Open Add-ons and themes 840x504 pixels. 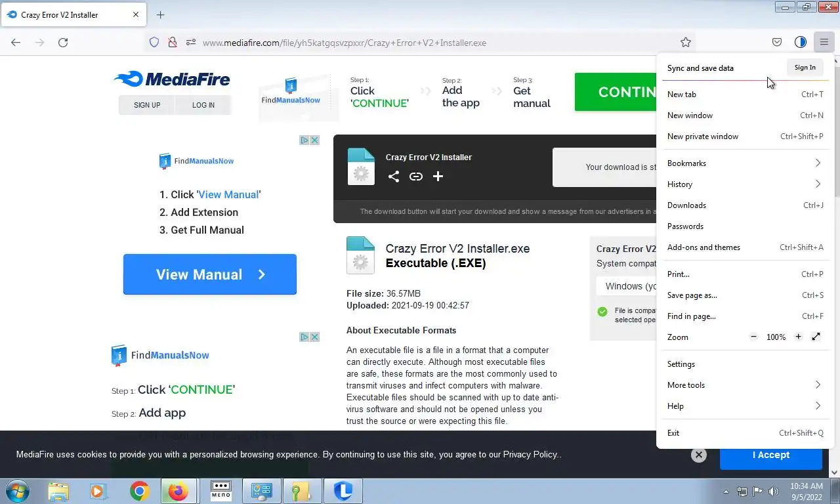pyautogui.click(x=745, y=247)
